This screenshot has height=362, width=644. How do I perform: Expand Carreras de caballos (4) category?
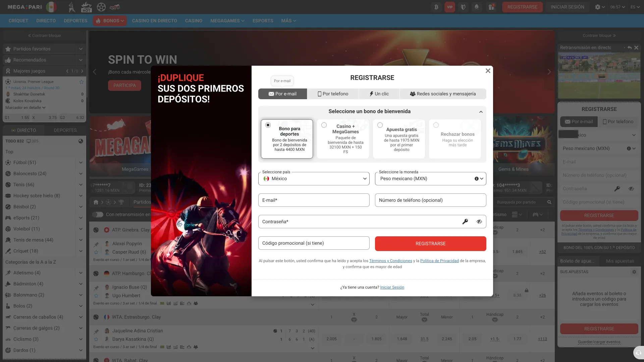pos(81,317)
